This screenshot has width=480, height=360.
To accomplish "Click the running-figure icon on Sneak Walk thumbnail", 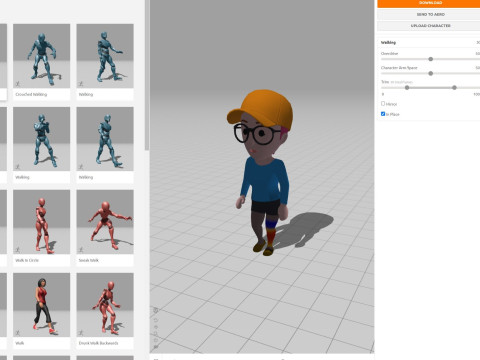I will (x=81, y=250).
